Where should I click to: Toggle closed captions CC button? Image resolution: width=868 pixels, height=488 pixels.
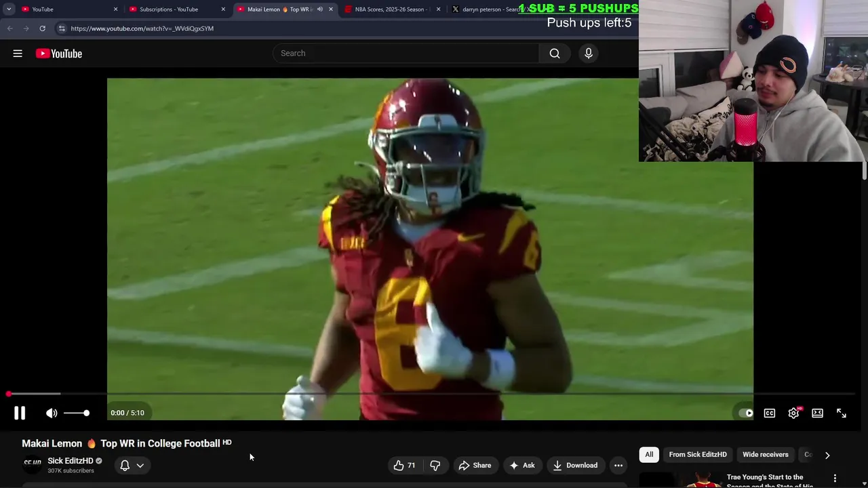770,413
